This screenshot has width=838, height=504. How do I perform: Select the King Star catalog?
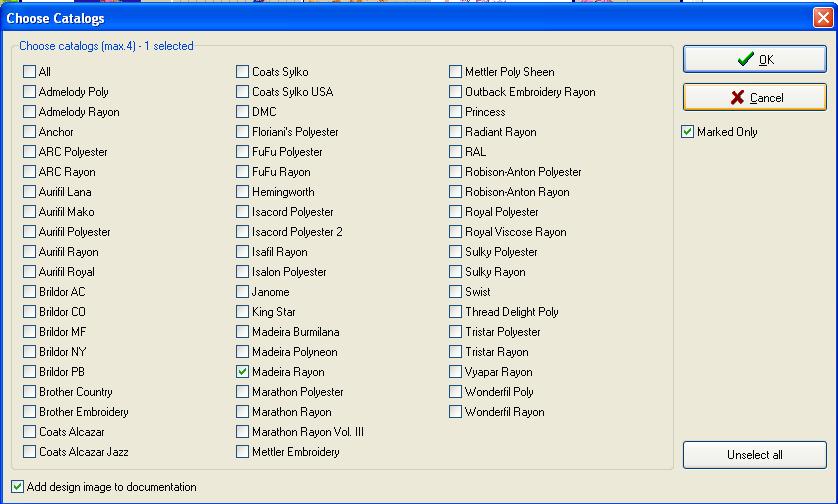[242, 312]
